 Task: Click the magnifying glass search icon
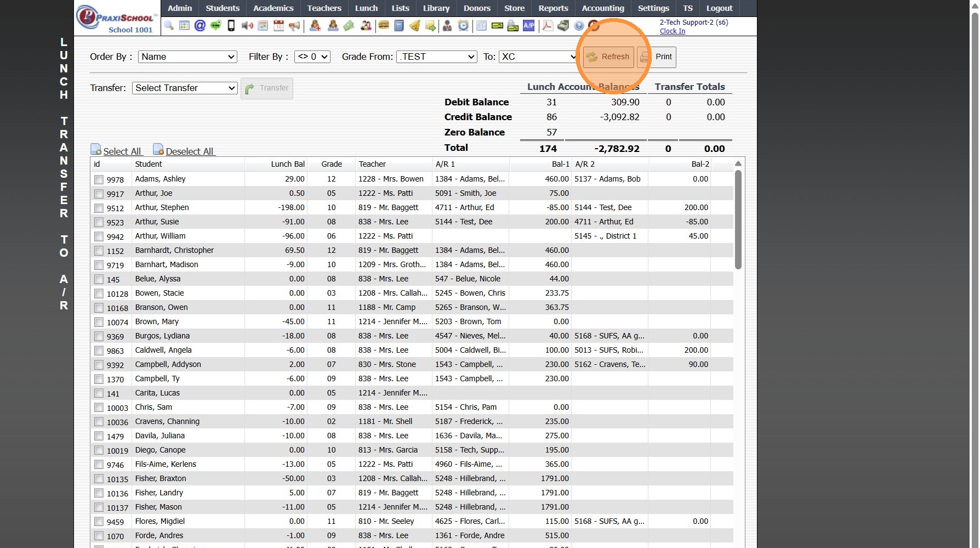169,26
